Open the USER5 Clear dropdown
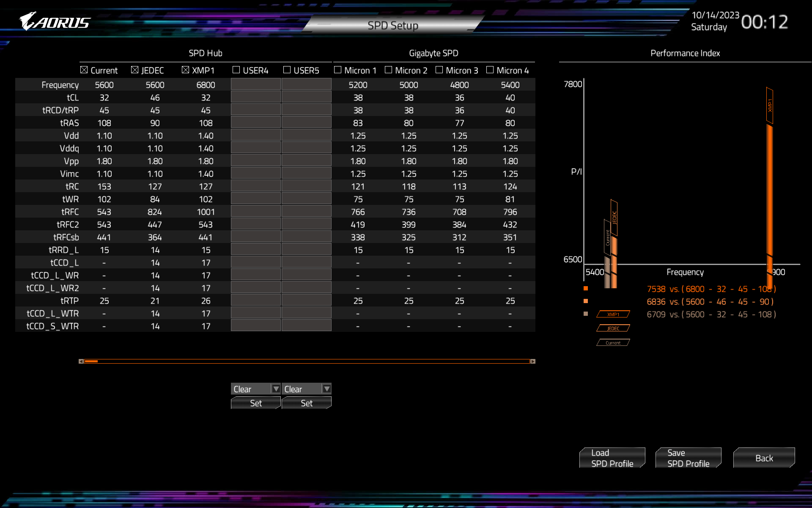Image resolution: width=812 pixels, height=508 pixels. pyautogui.click(x=307, y=389)
